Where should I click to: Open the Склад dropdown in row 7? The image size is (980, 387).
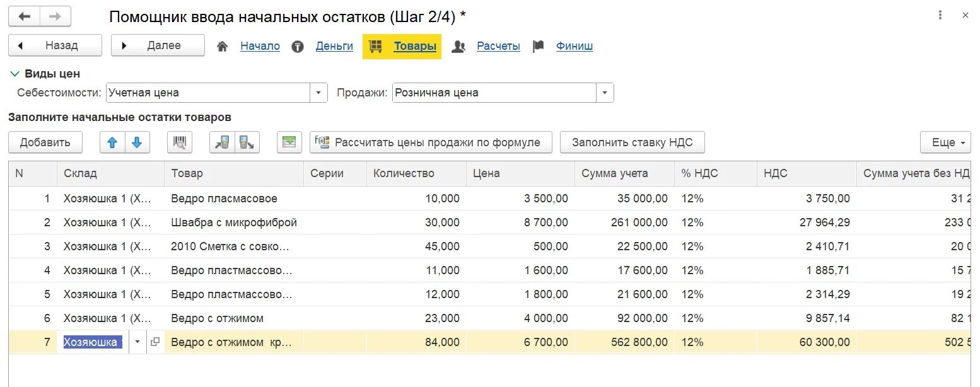click(139, 342)
